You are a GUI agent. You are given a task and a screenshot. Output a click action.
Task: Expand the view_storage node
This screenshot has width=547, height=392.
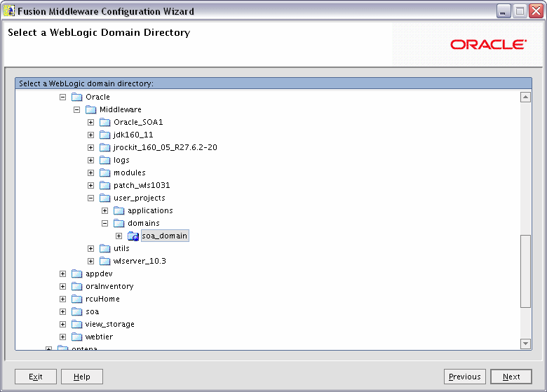[x=63, y=325]
